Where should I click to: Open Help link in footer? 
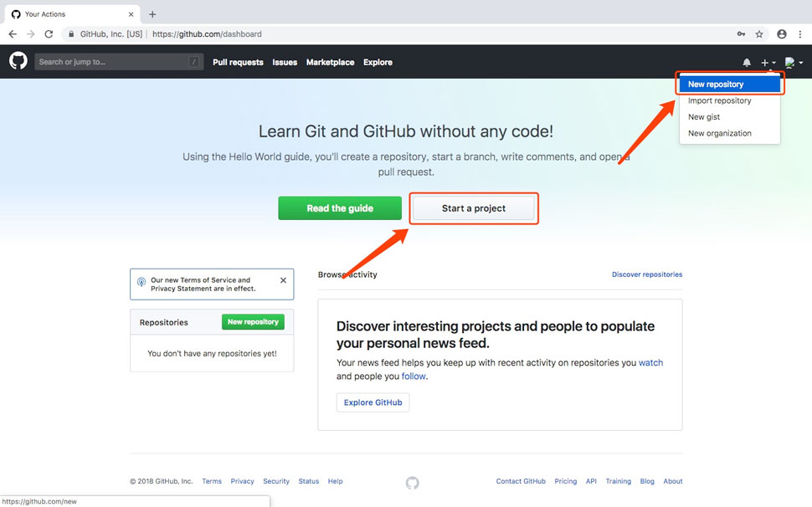(335, 481)
